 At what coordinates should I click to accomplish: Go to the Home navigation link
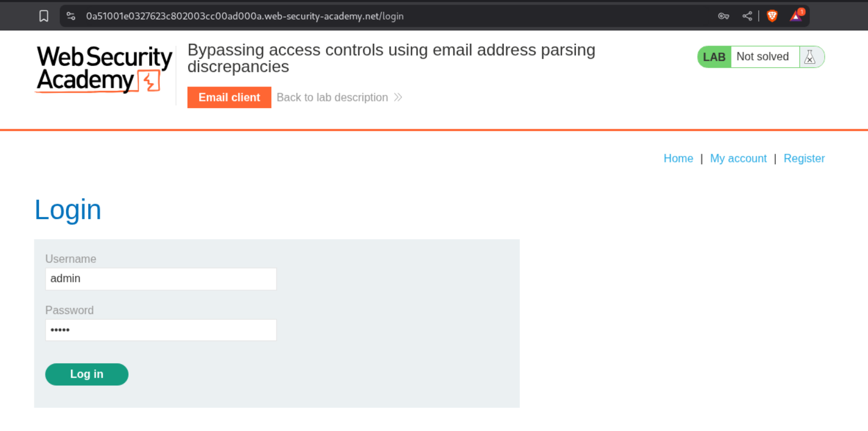[678, 159]
